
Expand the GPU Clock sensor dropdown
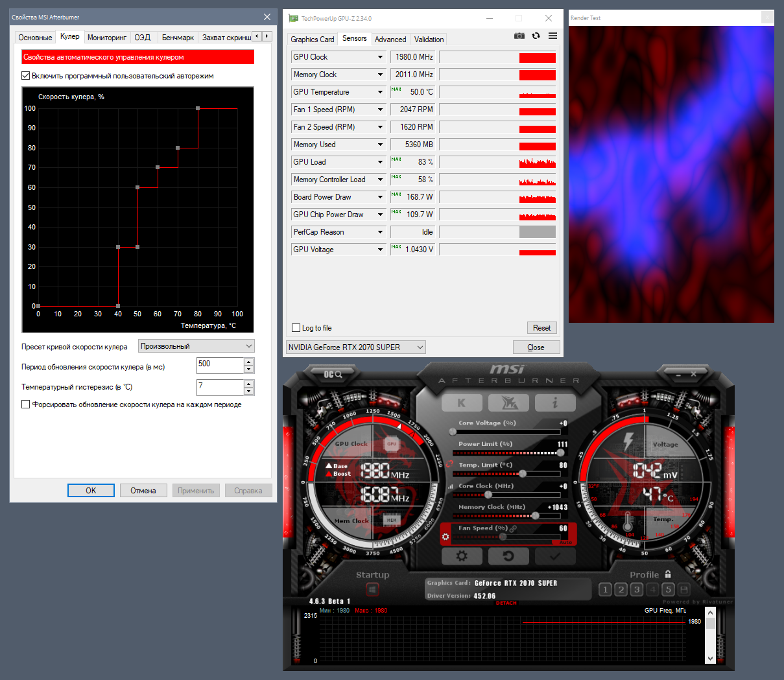point(380,57)
